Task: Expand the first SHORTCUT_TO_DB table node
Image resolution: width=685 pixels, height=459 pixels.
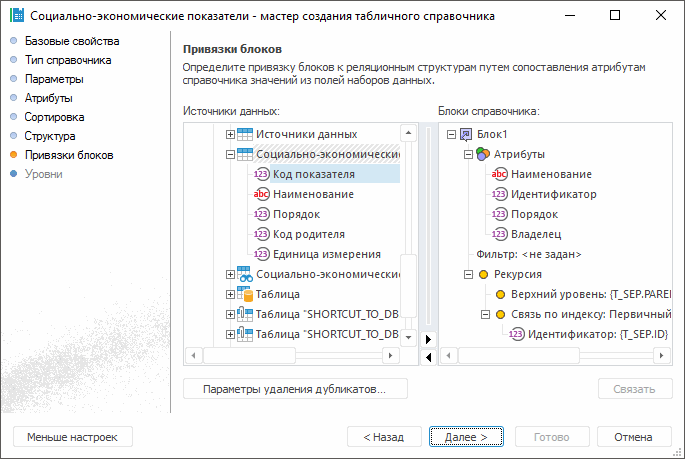Action: point(231,314)
